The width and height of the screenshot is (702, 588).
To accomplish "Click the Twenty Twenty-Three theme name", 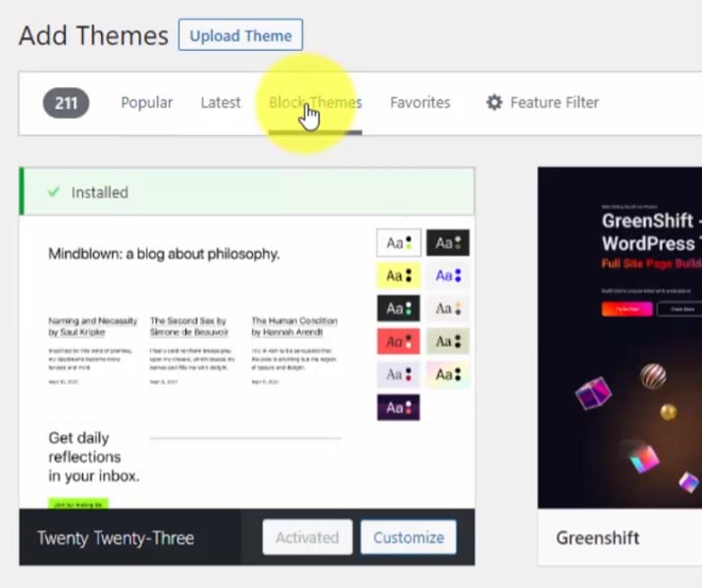I will click(116, 537).
